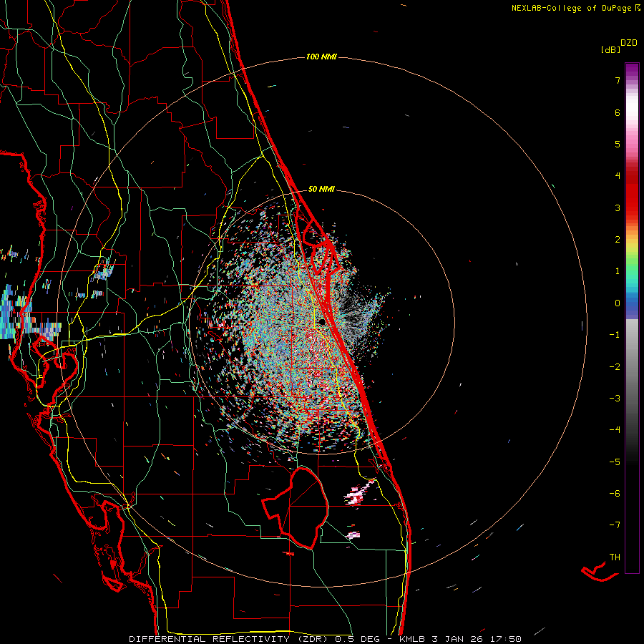Click the purple top of the ZDR color bar
Viewport: 644px width, 644px height.
click(x=632, y=70)
